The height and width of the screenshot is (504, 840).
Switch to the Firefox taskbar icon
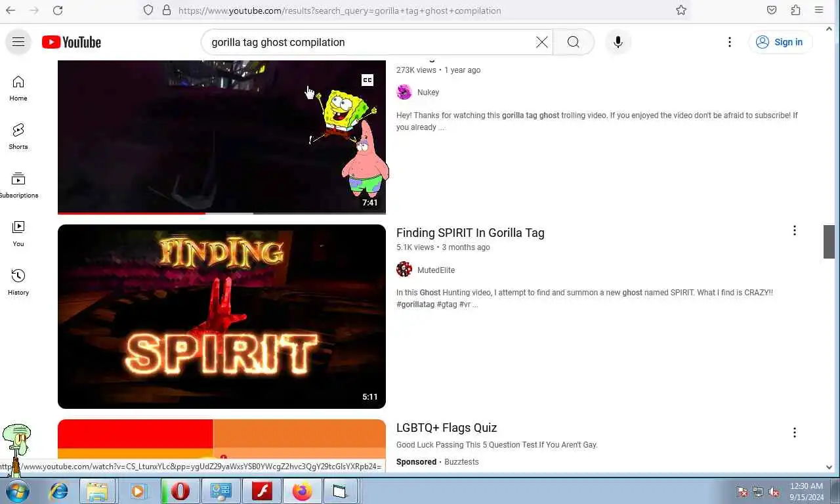[x=302, y=491]
